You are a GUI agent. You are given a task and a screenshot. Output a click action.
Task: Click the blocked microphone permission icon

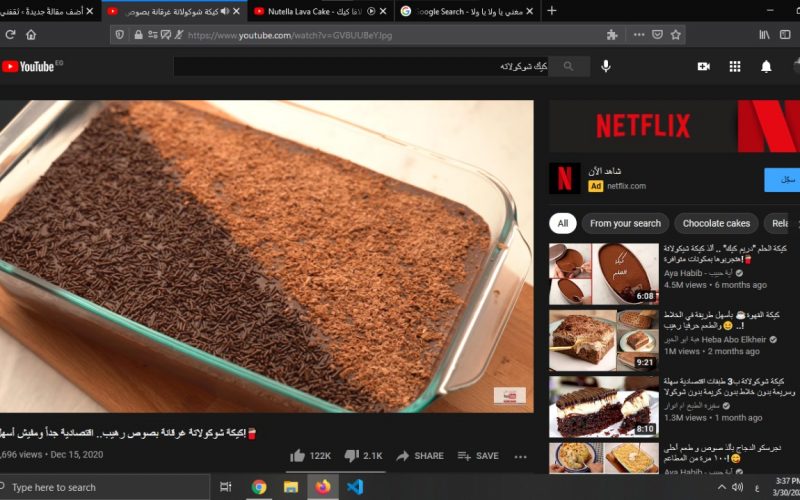pos(179,35)
